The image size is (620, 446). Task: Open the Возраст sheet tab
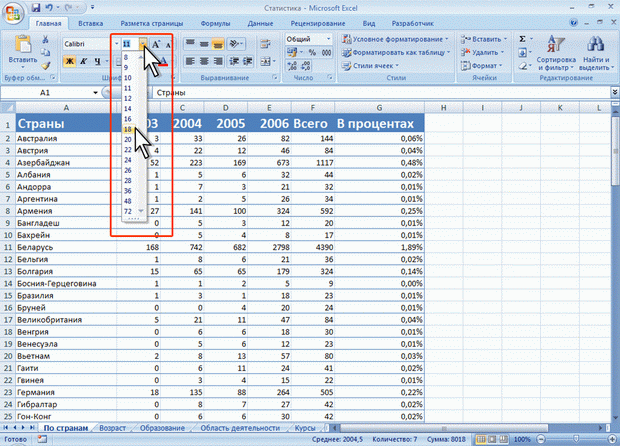[x=112, y=428]
